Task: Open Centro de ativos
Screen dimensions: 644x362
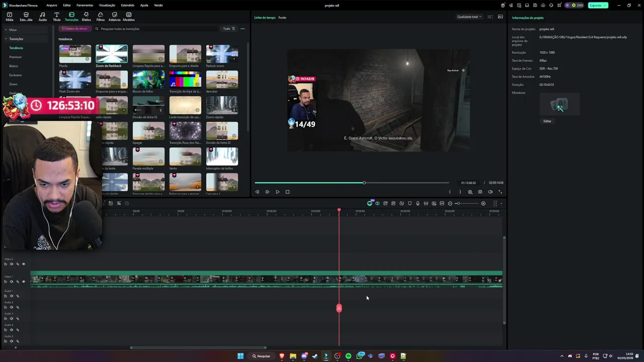Action: (x=74, y=29)
